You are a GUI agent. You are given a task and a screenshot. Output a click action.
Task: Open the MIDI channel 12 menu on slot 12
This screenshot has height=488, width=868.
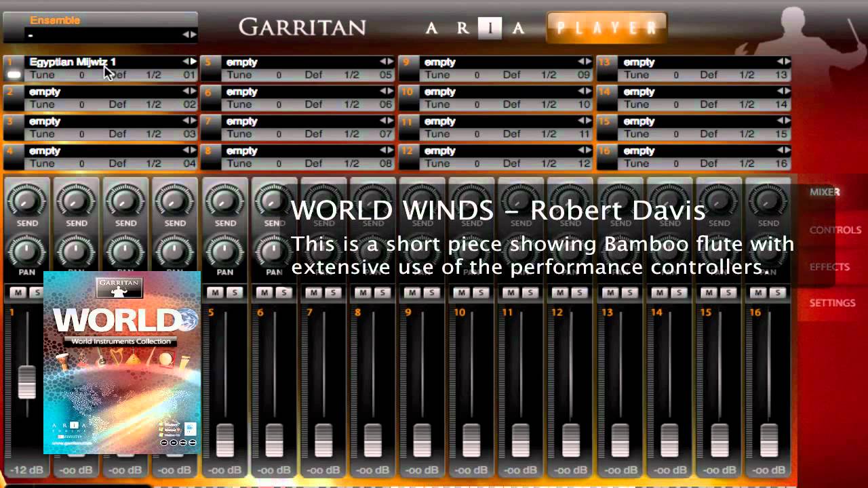point(584,164)
